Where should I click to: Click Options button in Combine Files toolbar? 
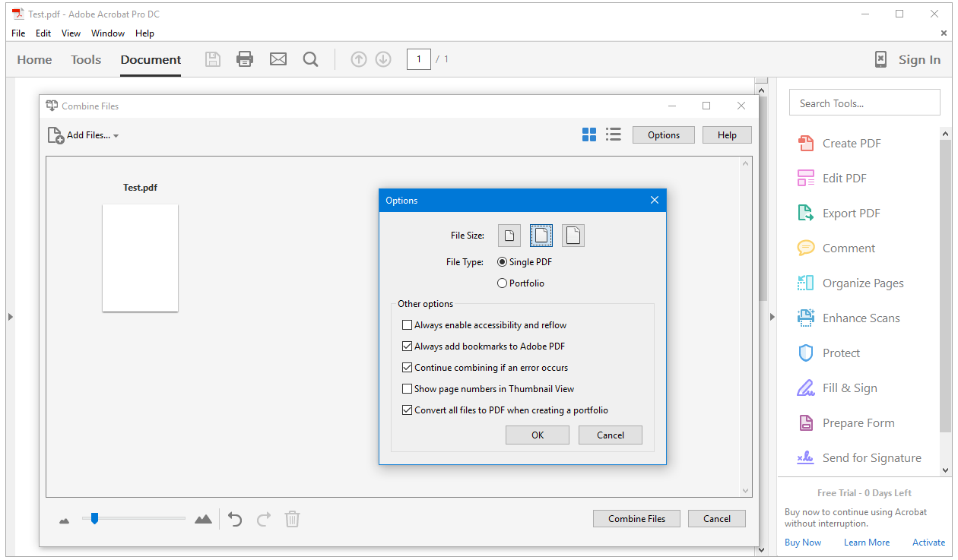(664, 135)
